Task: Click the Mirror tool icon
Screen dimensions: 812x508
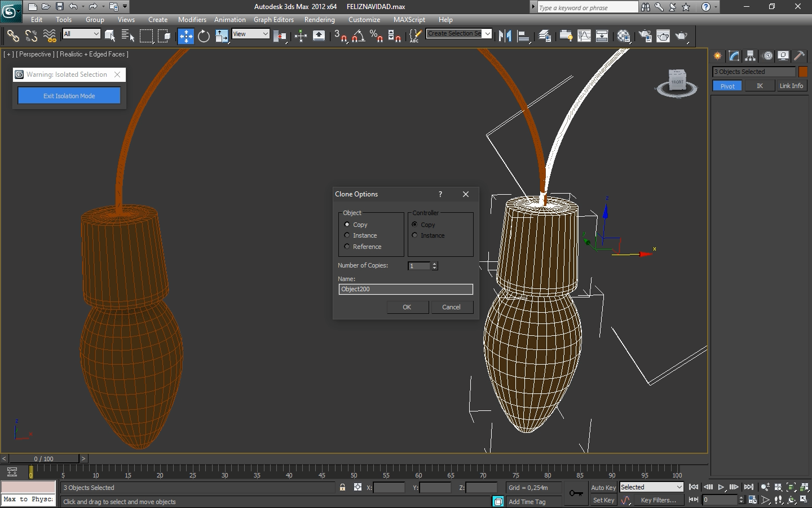Action: tap(505, 36)
